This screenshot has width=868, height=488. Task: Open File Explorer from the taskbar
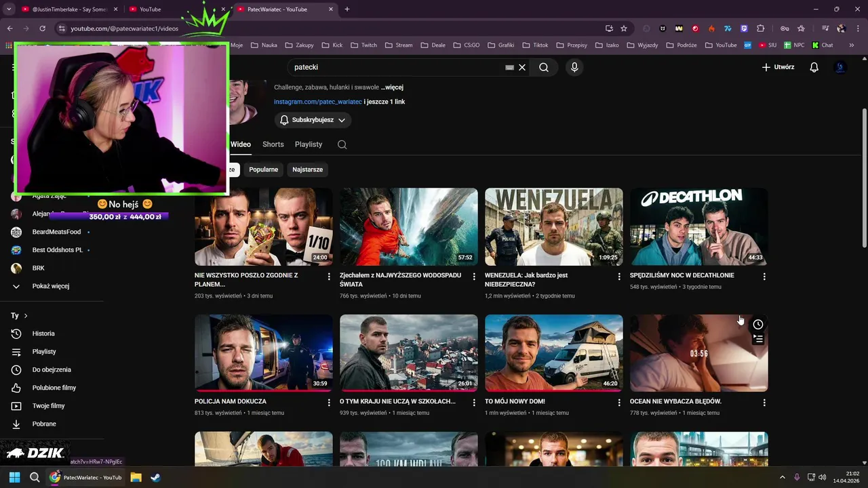[136, 477]
